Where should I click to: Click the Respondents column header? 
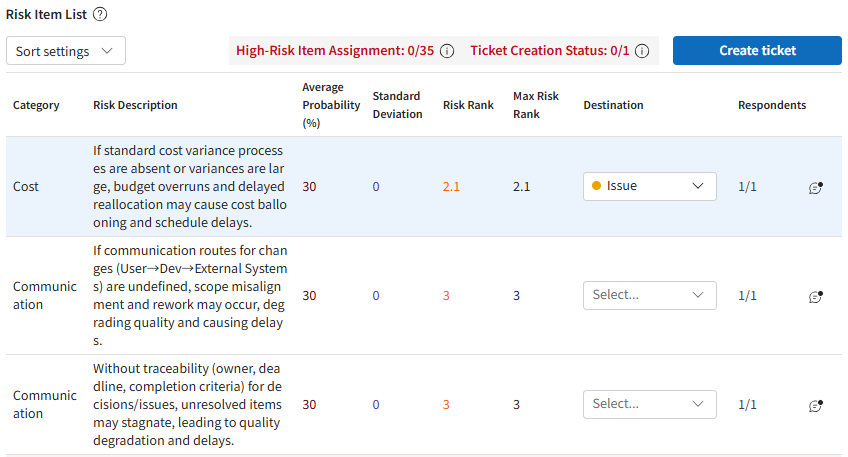771,105
